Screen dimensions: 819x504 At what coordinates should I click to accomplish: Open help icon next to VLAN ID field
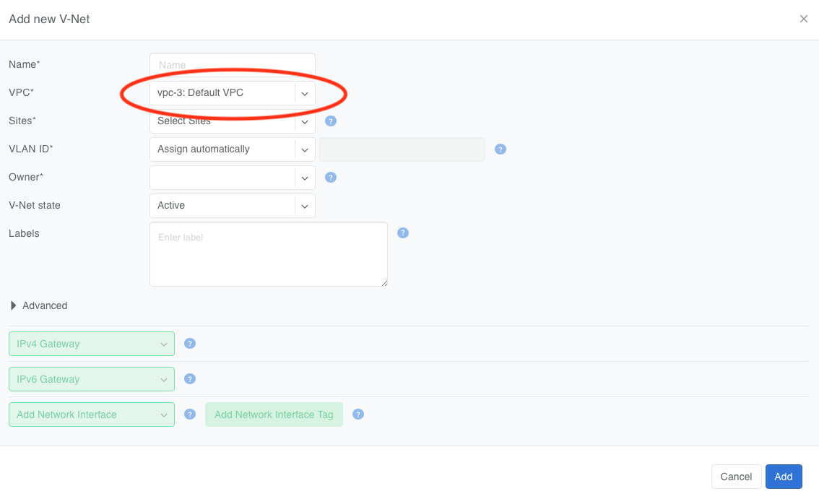[500, 149]
